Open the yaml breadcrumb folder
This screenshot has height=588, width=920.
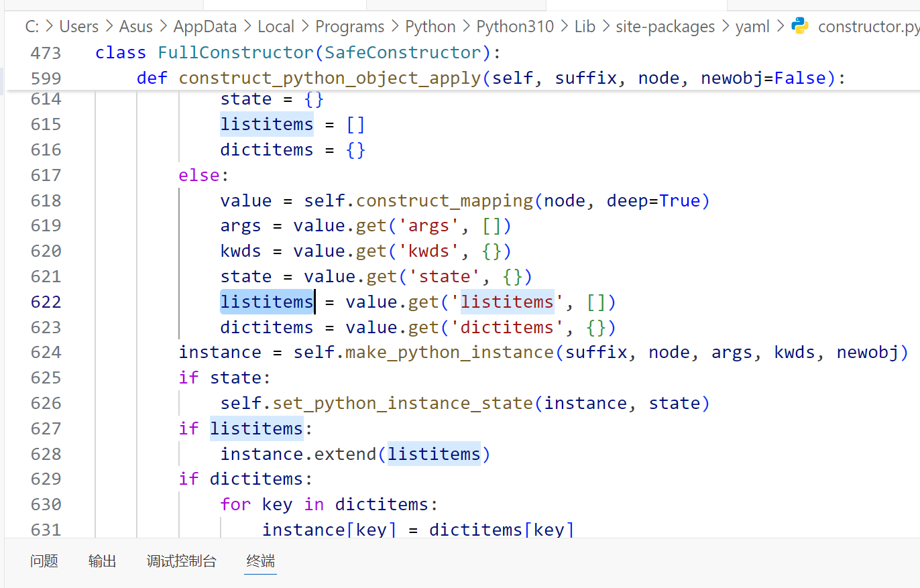coord(752,27)
